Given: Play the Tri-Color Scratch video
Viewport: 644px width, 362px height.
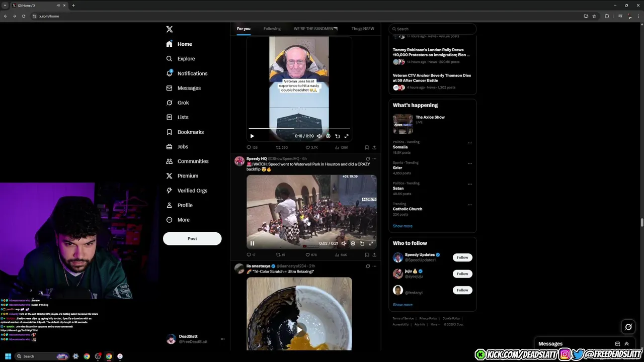Looking at the screenshot, I should click(x=299, y=330).
